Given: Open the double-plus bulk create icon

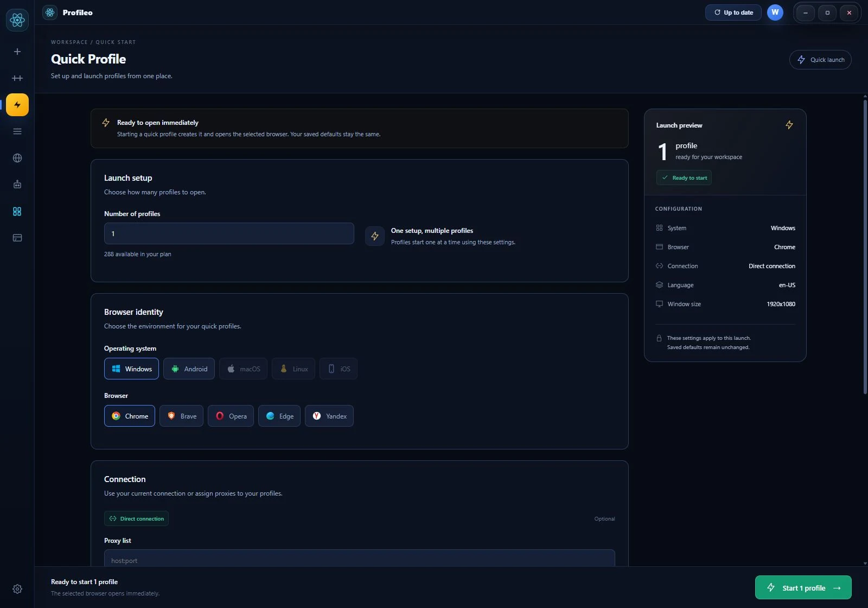Looking at the screenshot, I should [17, 78].
